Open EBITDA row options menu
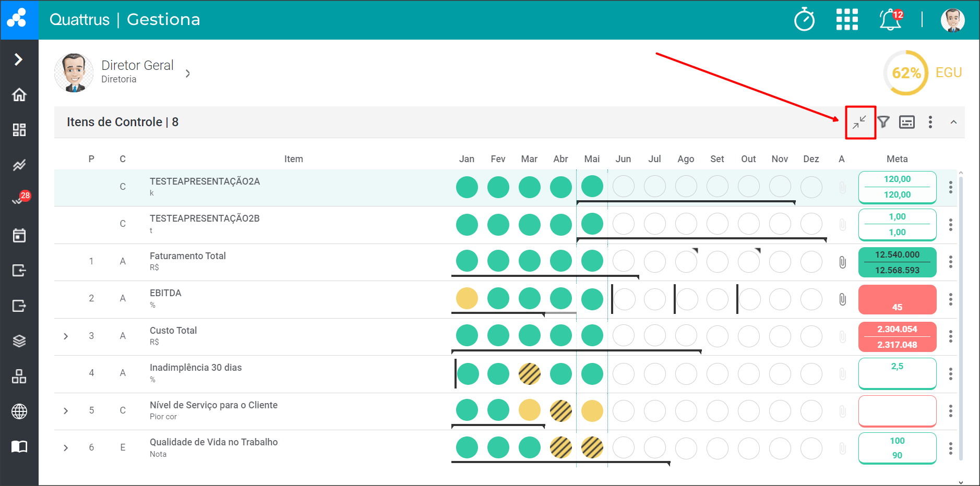The height and width of the screenshot is (486, 980). (950, 299)
